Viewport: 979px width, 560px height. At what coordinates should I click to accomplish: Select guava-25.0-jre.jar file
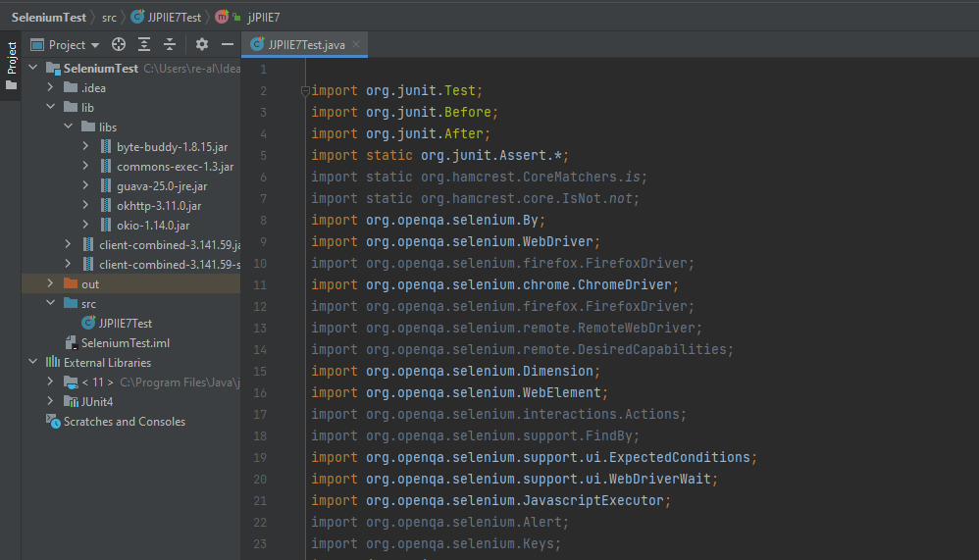click(162, 186)
